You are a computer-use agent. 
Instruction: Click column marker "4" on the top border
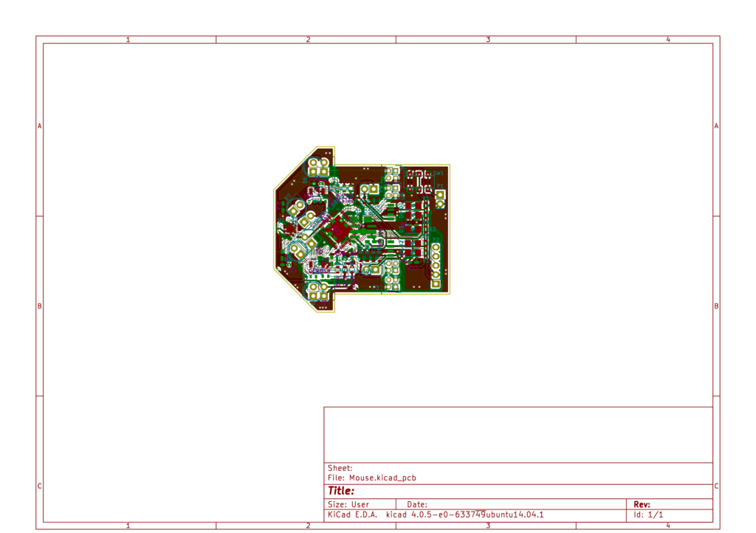668,40
